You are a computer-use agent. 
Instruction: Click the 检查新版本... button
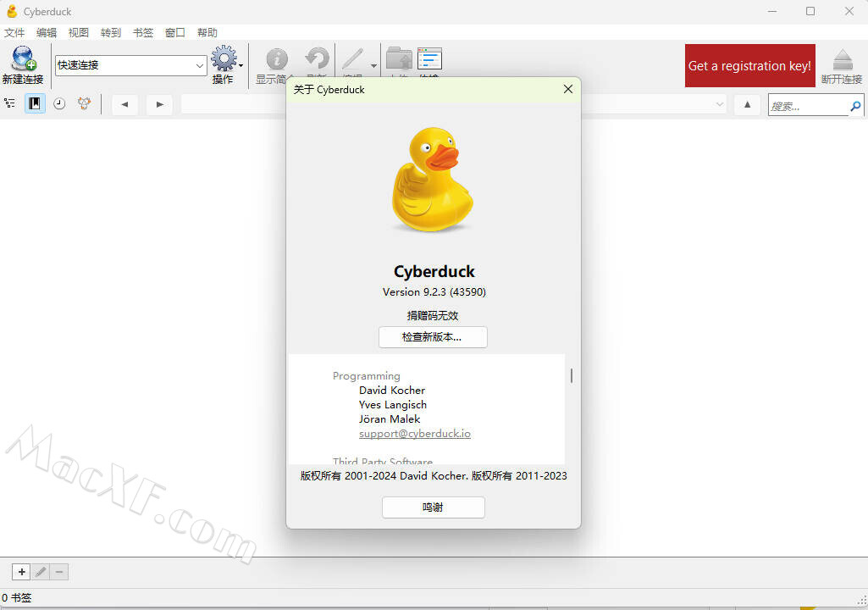pos(433,337)
